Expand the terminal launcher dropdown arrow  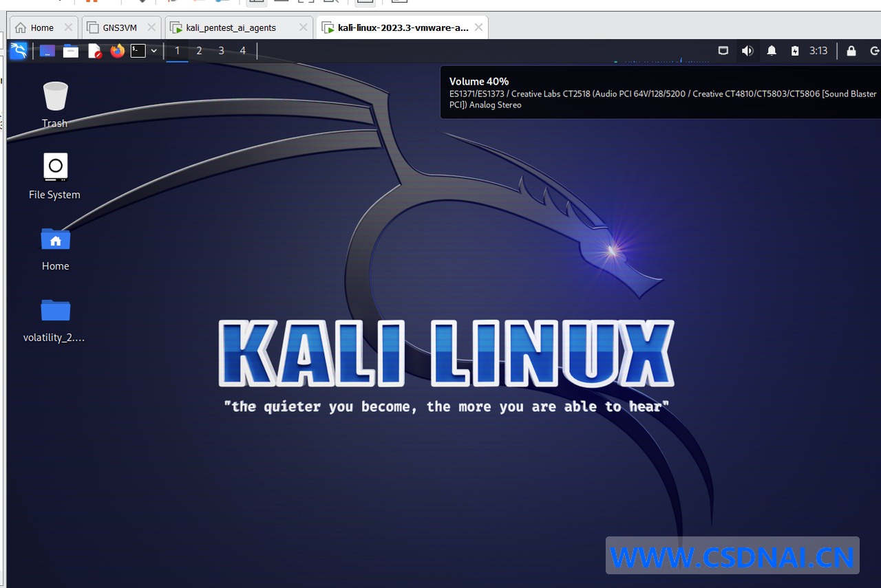(x=153, y=51)
